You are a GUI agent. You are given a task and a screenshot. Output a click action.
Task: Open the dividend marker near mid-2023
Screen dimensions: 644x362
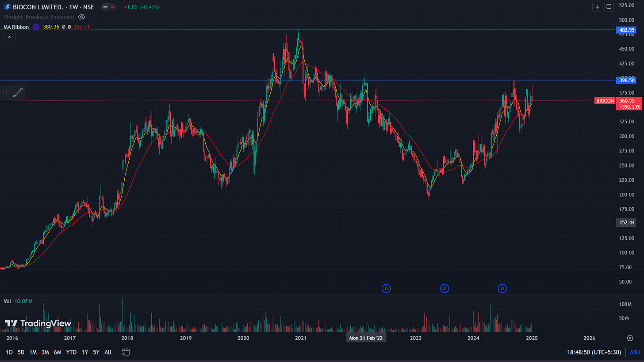tap(445, 289)
